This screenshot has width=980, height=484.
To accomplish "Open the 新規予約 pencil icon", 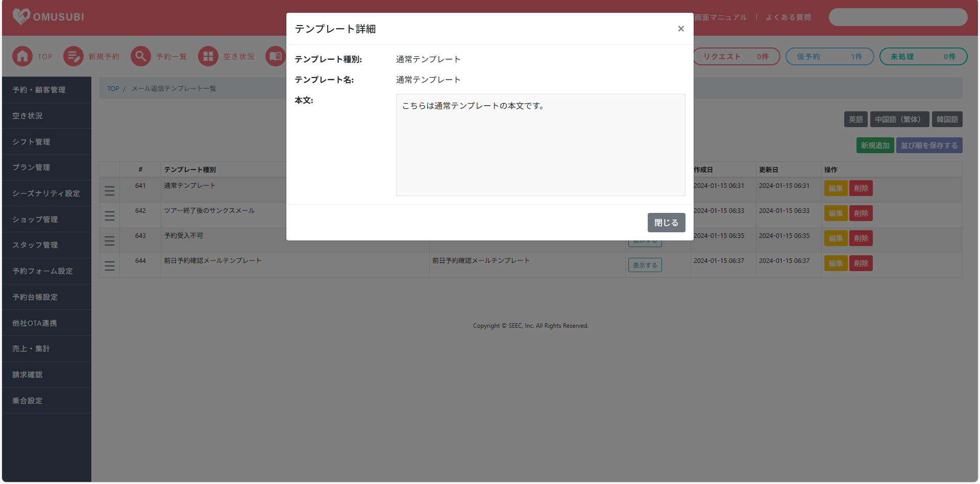I will tap(73, 56).
